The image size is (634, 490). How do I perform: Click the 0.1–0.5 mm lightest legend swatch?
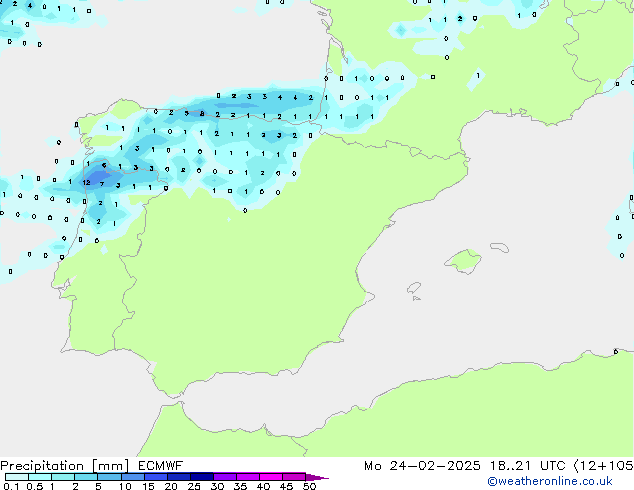pyautogui.click(x=17, y=477)
